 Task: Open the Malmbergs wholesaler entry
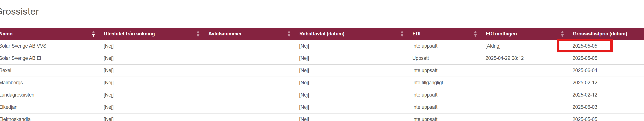click(11, 83)
